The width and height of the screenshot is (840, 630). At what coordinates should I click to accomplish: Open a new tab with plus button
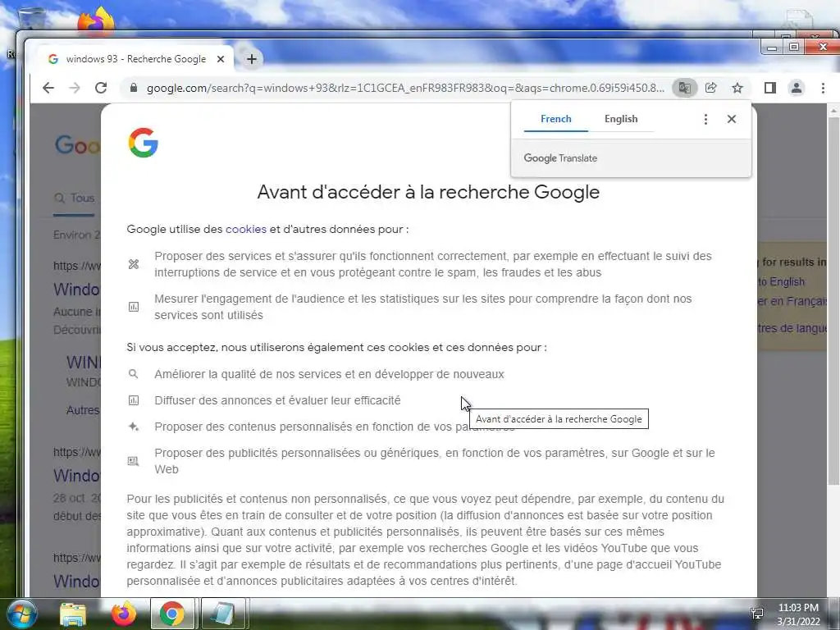coord(251,59)
